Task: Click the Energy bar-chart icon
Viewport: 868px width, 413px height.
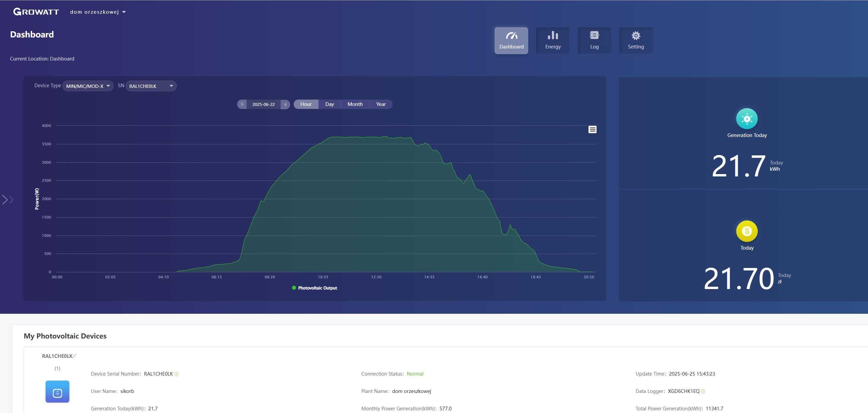Action: pos(553,35)
